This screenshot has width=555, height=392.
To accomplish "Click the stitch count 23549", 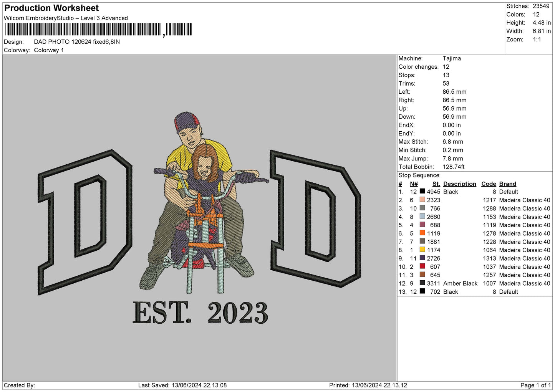I will coord(541,6).
